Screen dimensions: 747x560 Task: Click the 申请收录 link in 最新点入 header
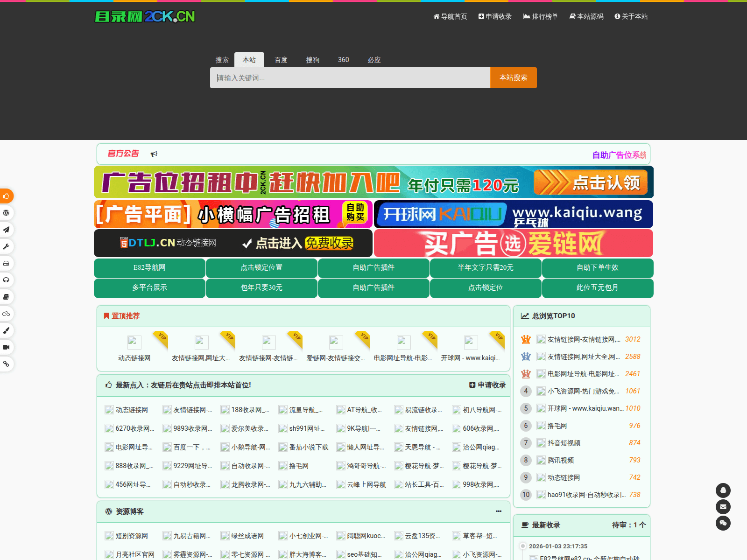click(487, 385)
